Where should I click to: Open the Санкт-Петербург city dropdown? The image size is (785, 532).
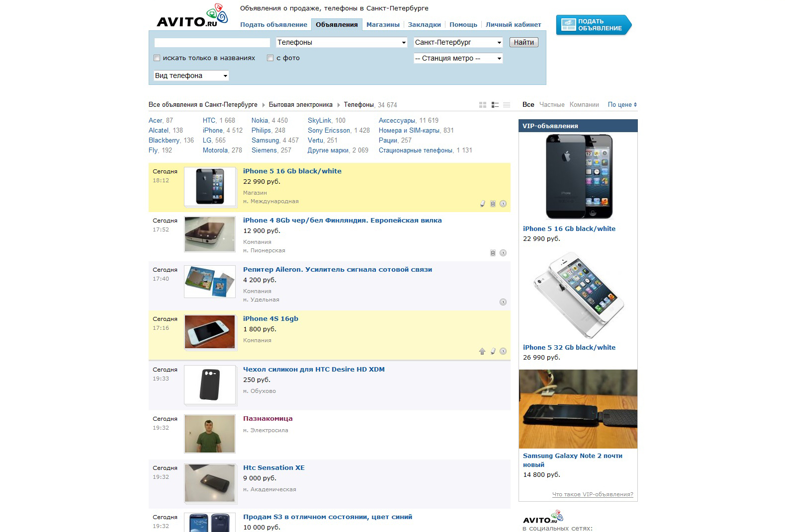click(458, 43)
